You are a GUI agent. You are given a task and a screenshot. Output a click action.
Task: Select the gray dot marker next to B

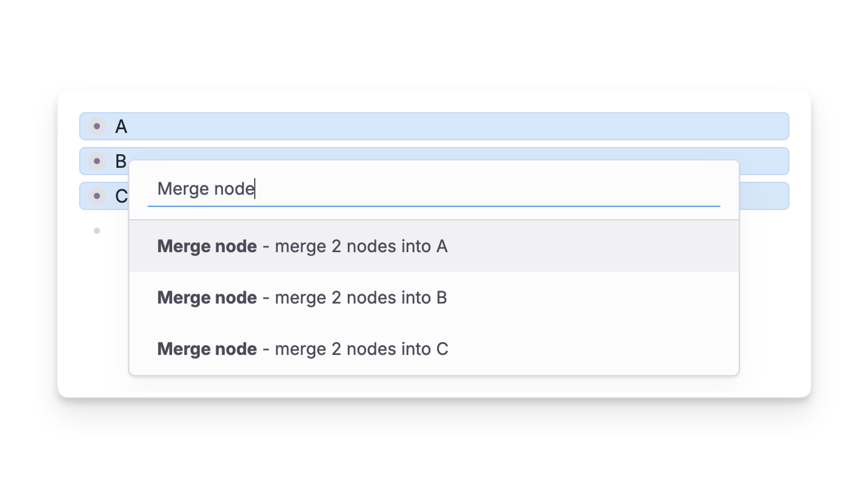point(97,161)
